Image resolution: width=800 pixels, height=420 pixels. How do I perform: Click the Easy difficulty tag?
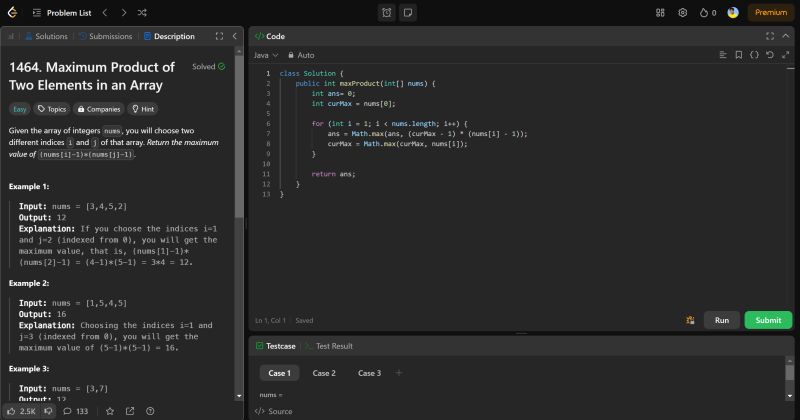[20, 109]
